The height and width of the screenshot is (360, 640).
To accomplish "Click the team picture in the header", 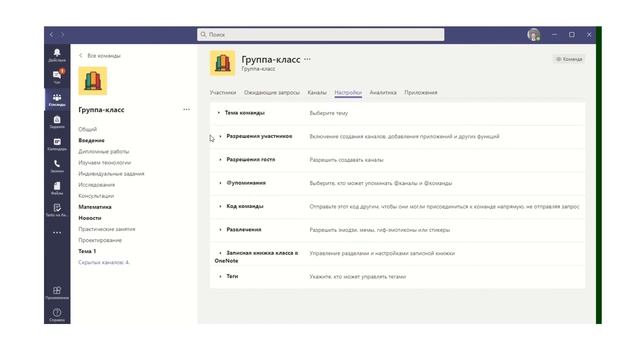I will click(222, 63).
